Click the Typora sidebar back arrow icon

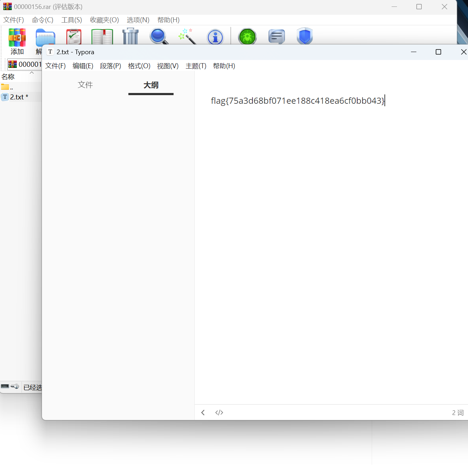(203, 412)
